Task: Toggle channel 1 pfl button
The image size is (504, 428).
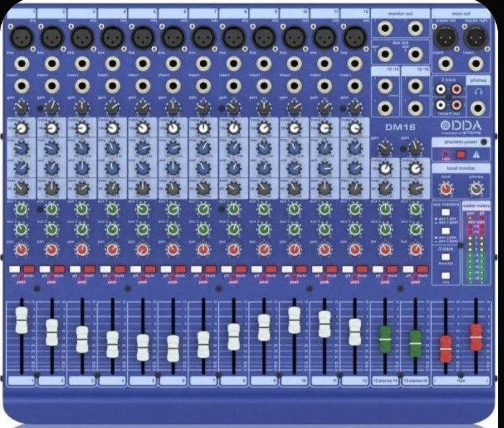Action: click(x=15, y=269)
